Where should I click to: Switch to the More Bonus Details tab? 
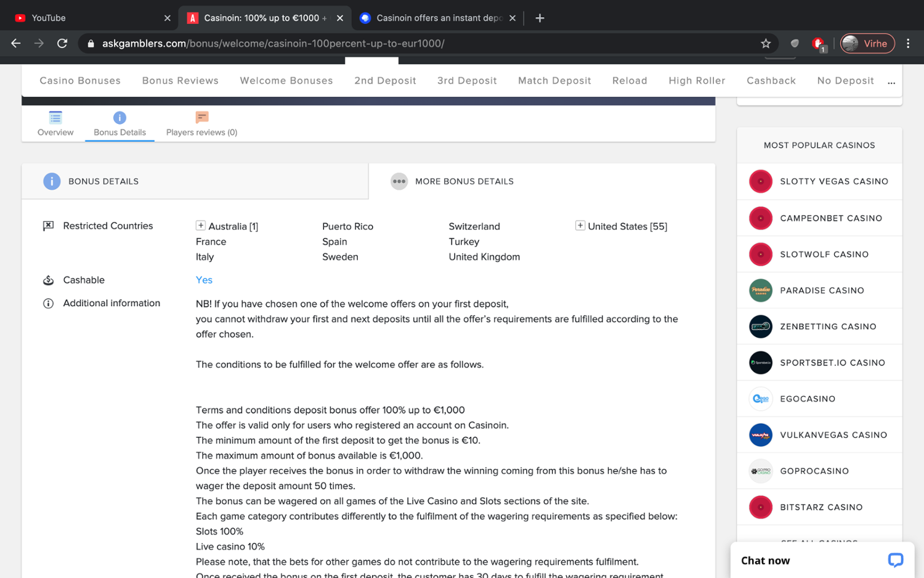pos(464,181)
